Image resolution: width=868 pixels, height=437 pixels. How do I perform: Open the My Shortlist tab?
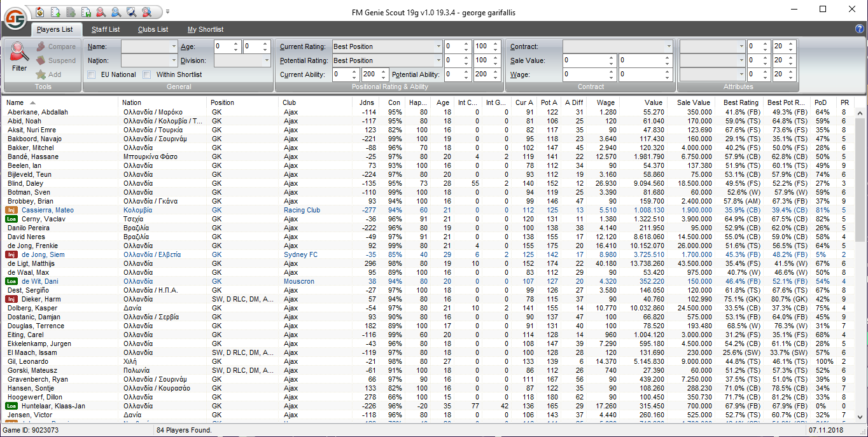point(205,29)
